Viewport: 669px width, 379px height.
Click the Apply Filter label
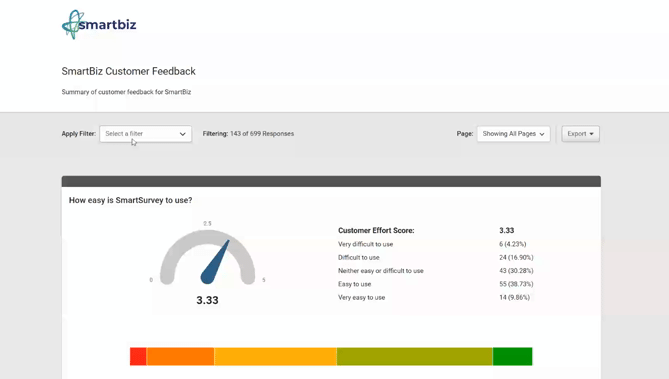tap(79, 134)
